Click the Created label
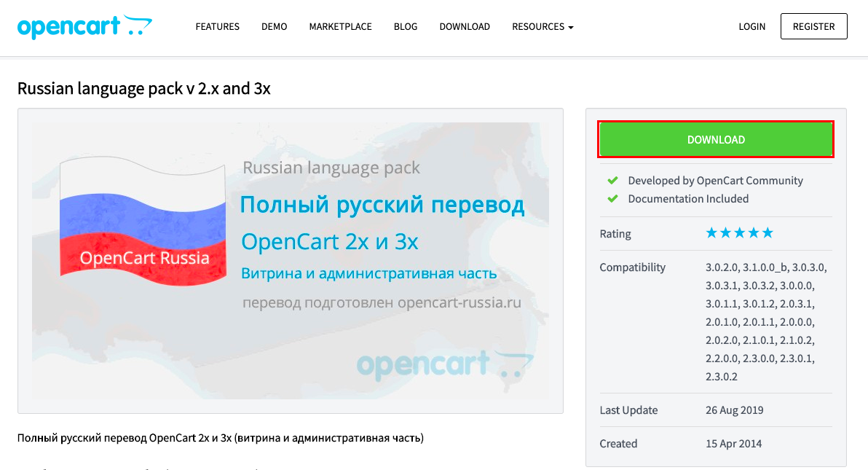 (x=618, y=443)
